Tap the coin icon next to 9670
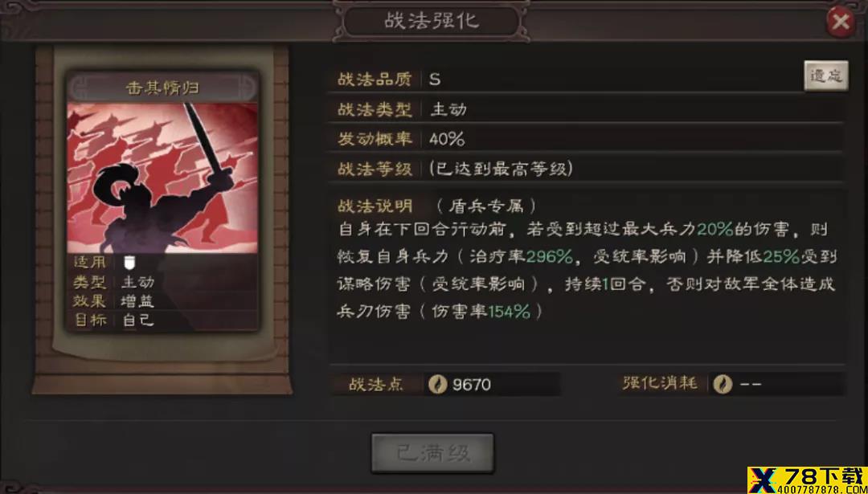 (x=437, y=385)
